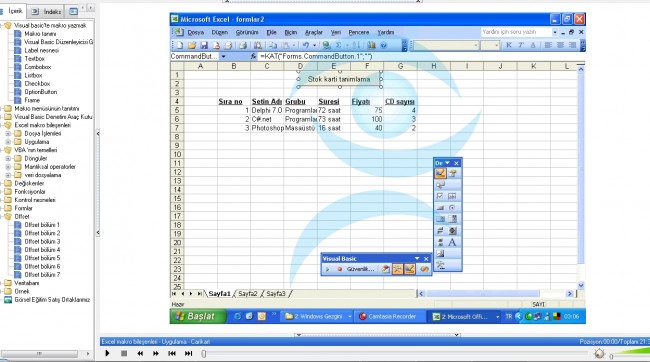650x362 pixels.
Task: Create new workbook from Excel toolbar
Action: point(180,45)
